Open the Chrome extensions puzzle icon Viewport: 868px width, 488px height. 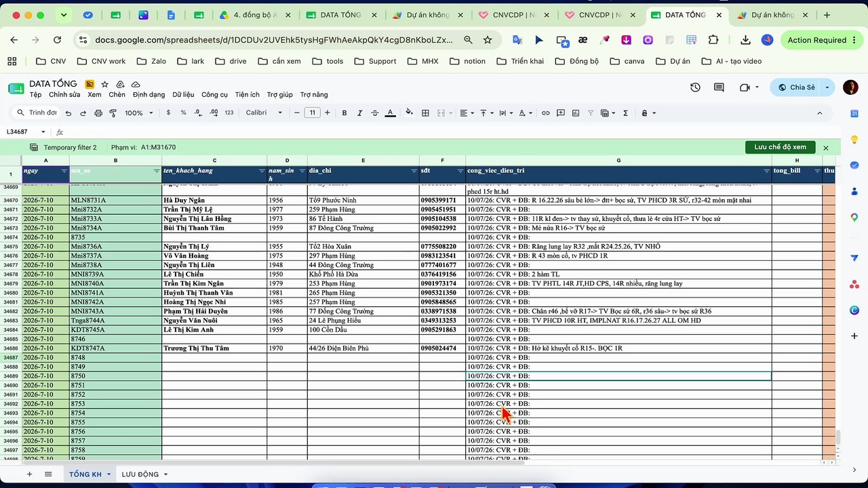tap(713, 40)
